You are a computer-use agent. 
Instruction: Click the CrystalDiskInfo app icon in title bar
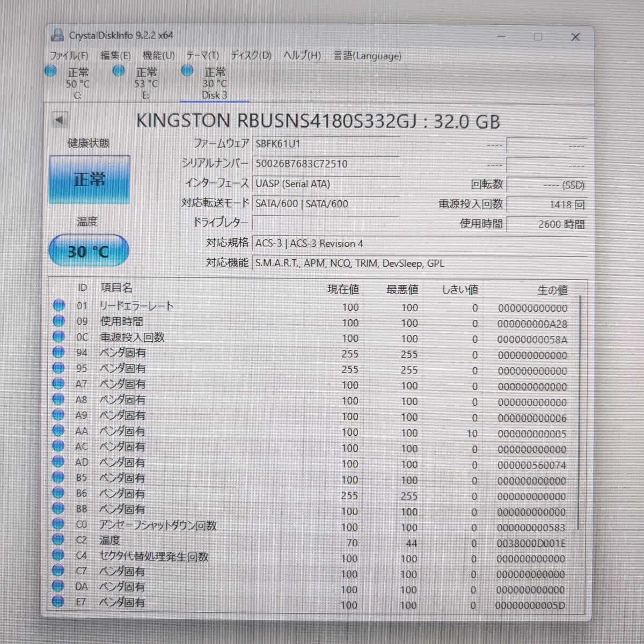click(57, 35)
